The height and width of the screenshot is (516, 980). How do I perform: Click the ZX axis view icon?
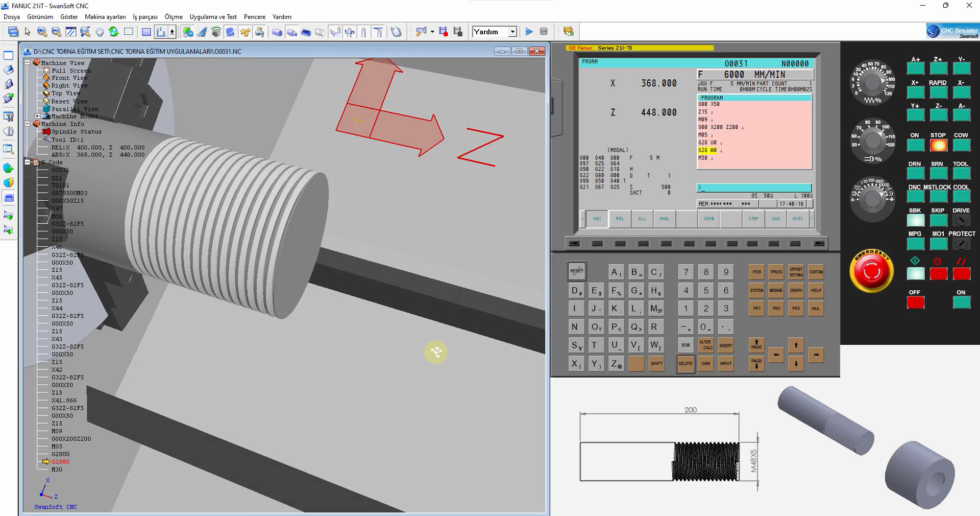pos(161,32)
